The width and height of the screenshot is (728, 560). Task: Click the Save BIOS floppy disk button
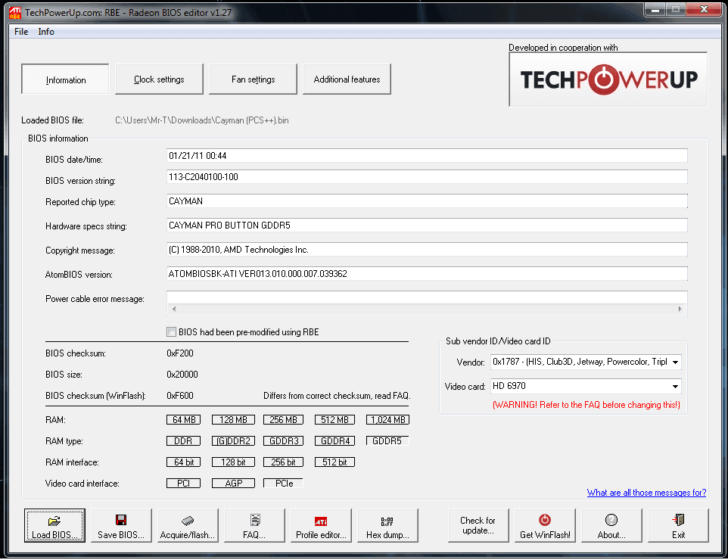click(121, 525)
